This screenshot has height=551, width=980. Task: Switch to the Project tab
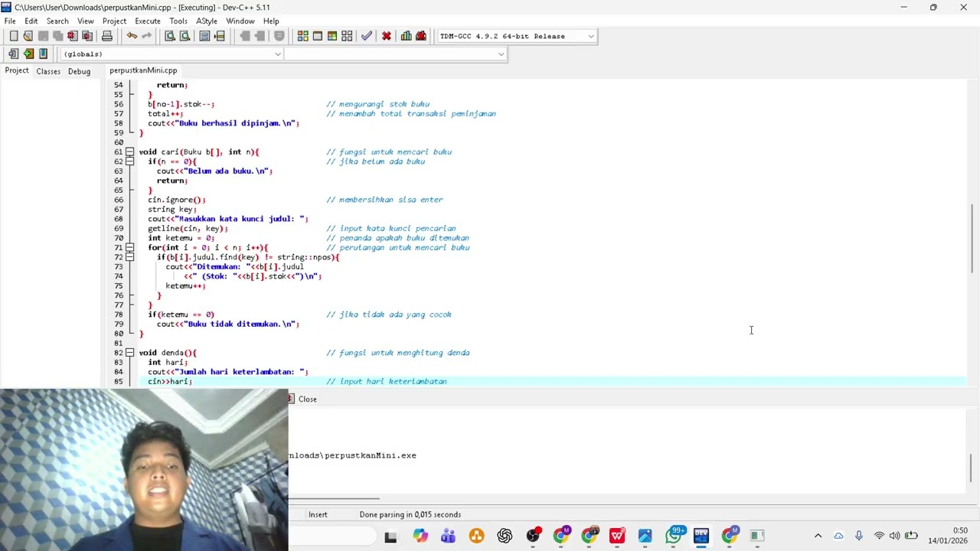(17, 70)
